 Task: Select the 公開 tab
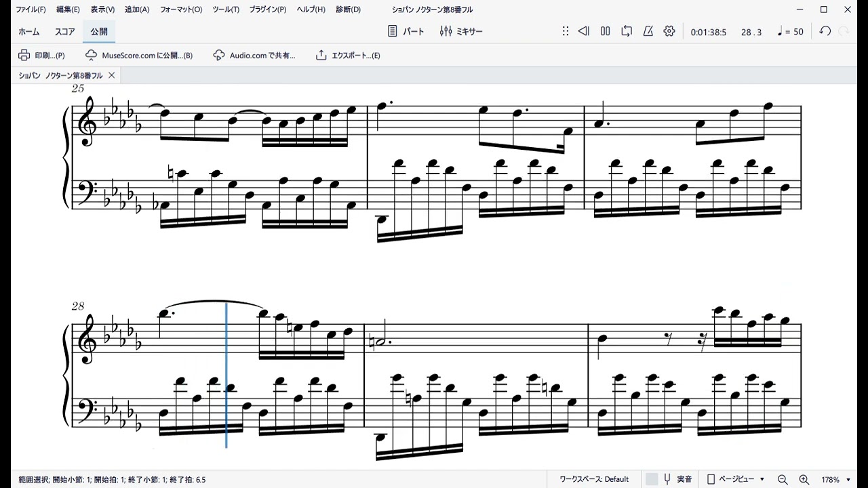pyautogui.click(x=99, y=32)
